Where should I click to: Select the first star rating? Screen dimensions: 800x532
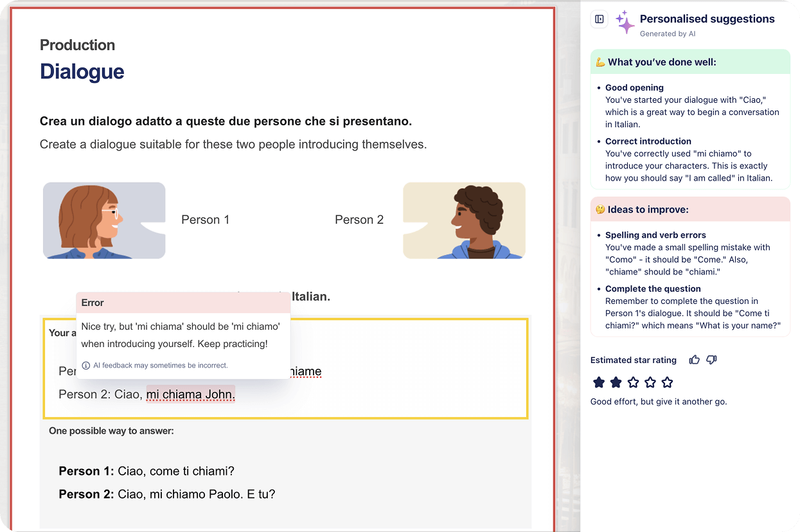pyautogui.click(x=599, y=383)
